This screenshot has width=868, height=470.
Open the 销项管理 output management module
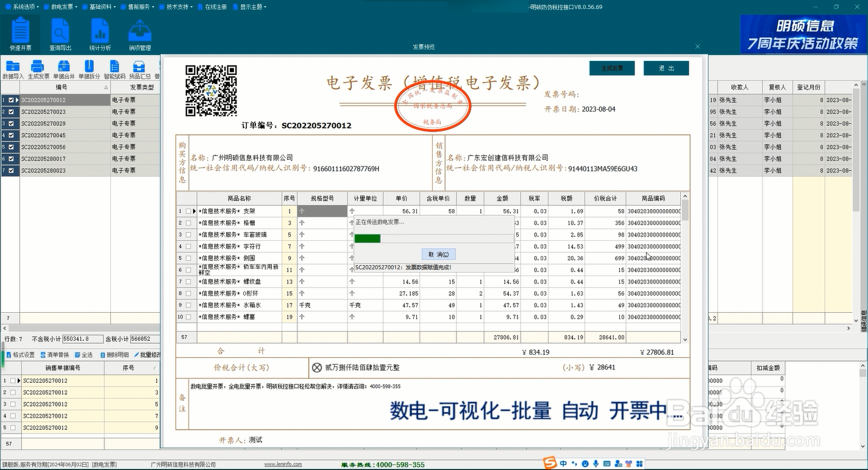pyautogui.click(x=140, y=34)
